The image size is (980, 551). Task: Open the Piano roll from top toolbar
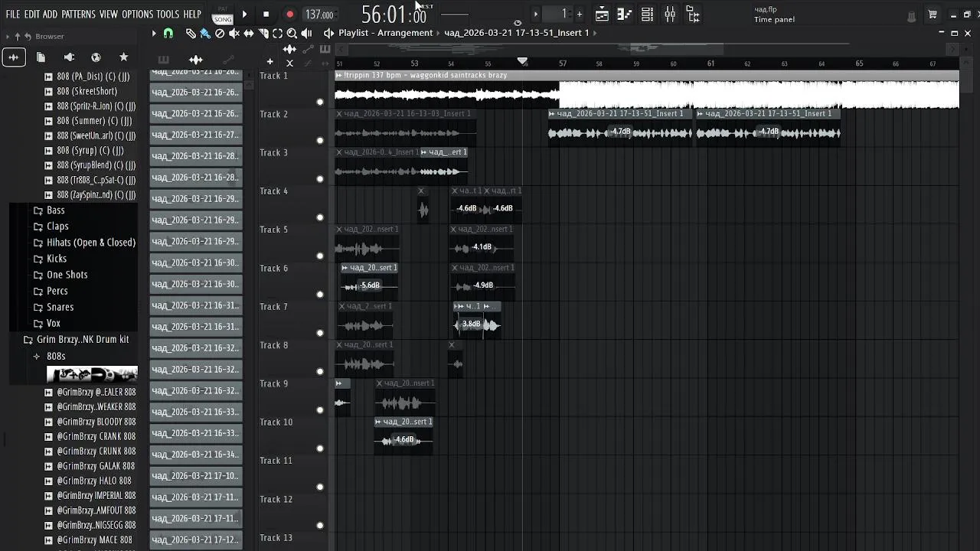click(625, 14)
